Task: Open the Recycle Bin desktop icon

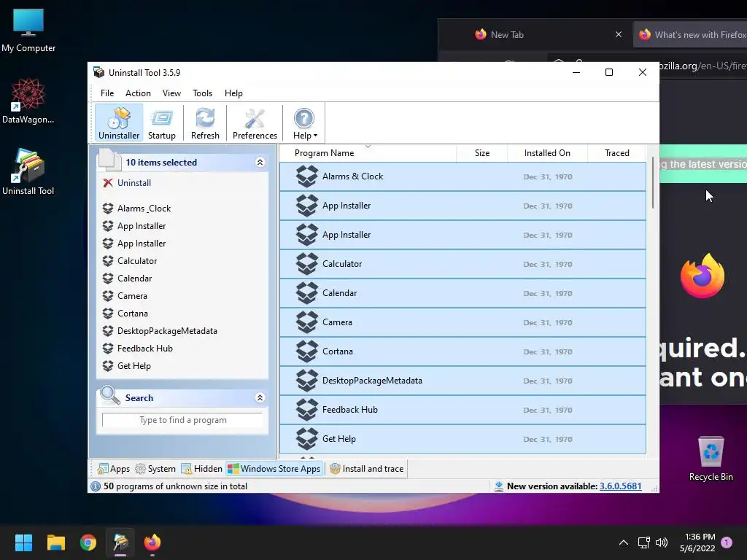Action: click(711, 458)
